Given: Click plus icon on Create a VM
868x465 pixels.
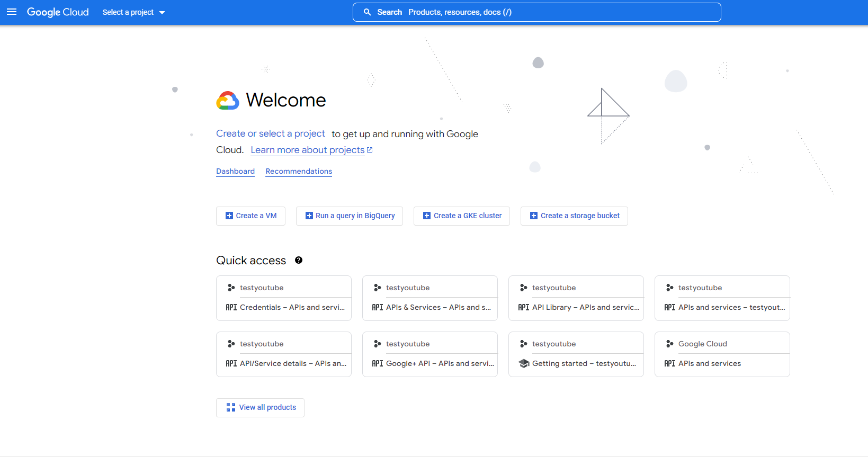Looking at the screenshot, I should coord(229,216).
